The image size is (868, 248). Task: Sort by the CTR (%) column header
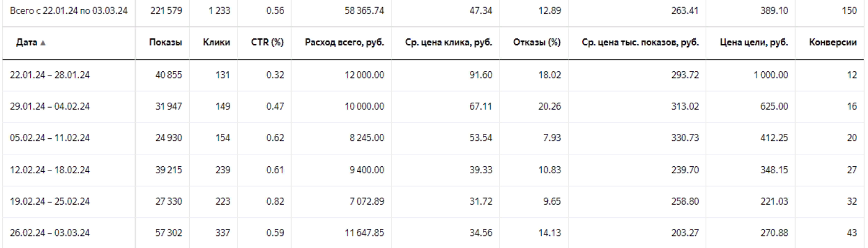(268, 42)
